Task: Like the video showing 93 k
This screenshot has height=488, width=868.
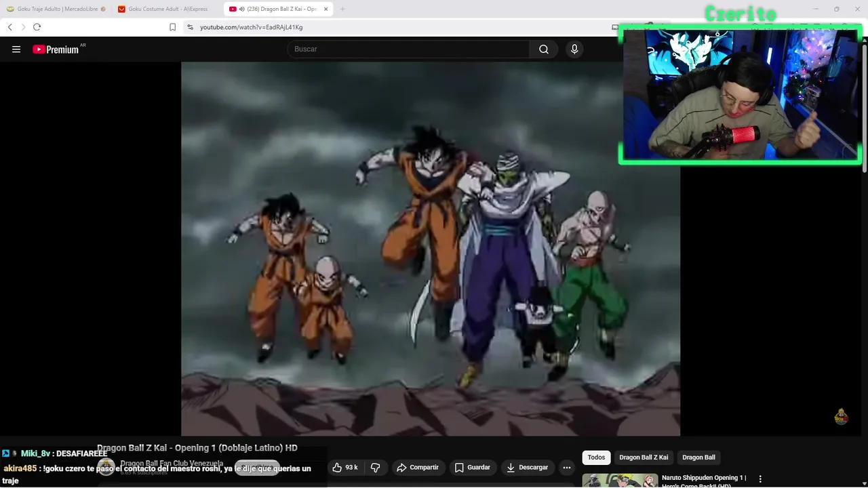Action: click(345, 468)
